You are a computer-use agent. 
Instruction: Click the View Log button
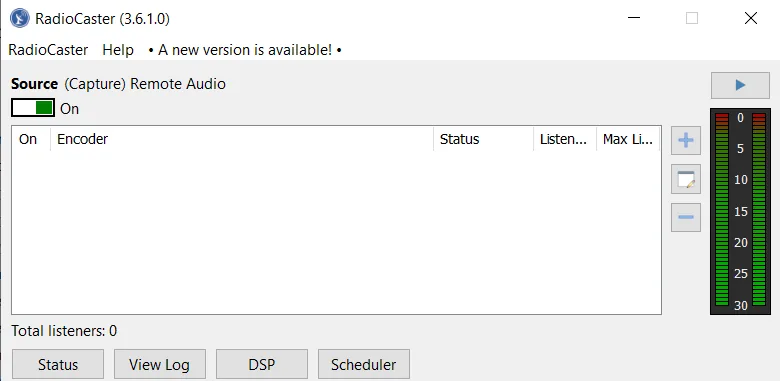coord(160,364)
